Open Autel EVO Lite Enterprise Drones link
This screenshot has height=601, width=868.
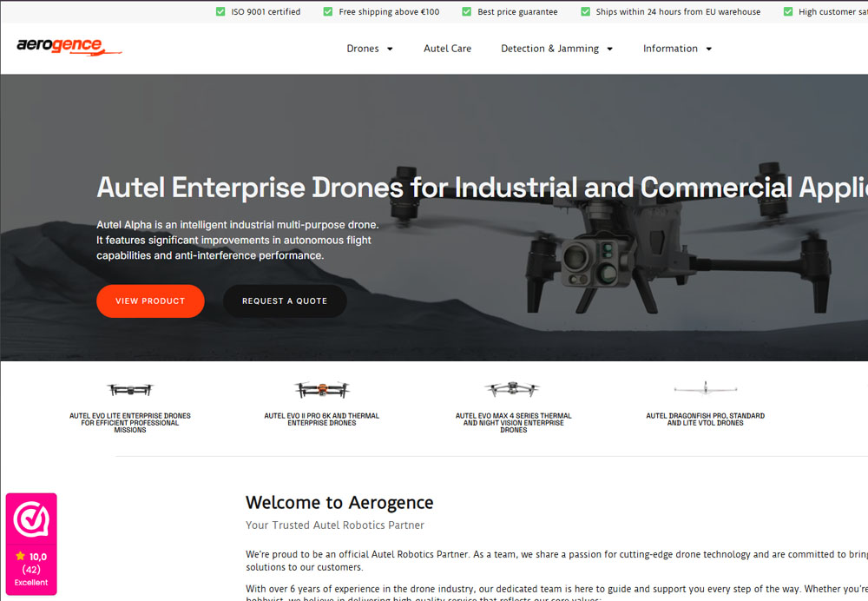pos(130,423)
